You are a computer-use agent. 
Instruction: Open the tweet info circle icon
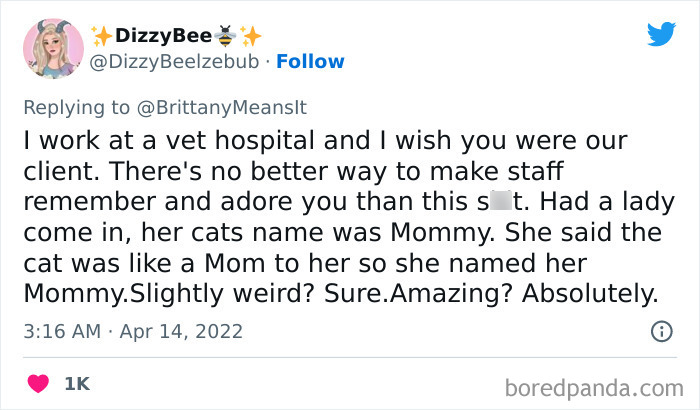pyautogui.click(x=660, y=331)
